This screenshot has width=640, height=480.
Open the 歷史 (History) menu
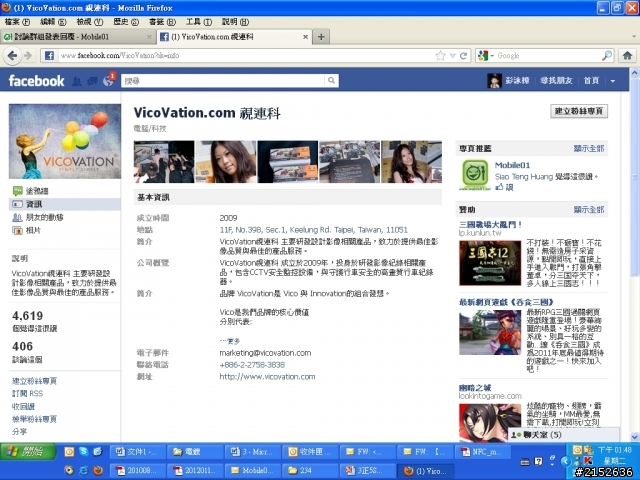click(x=126, y=22)
